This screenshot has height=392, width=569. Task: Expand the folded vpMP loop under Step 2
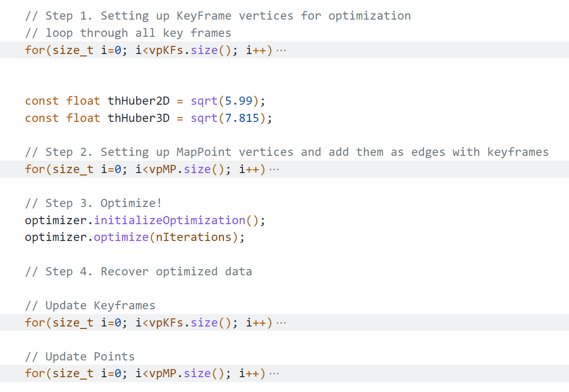click(x=274, y=170)
